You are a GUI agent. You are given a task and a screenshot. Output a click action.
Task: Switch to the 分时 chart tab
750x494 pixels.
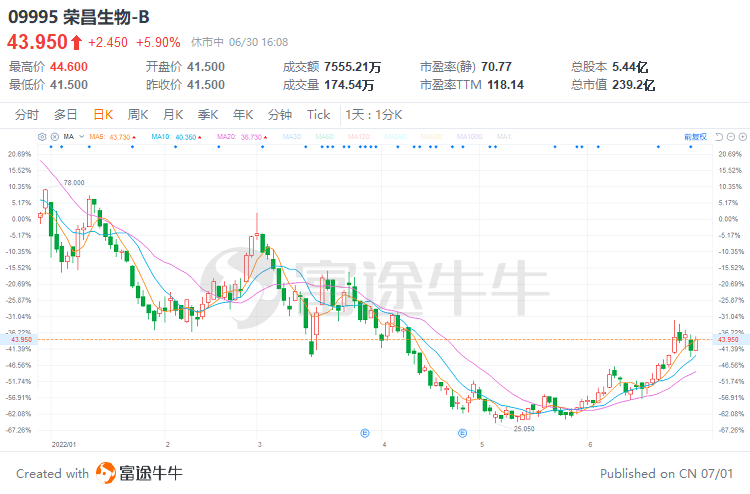pyautogui.click(x=27, y=115)
